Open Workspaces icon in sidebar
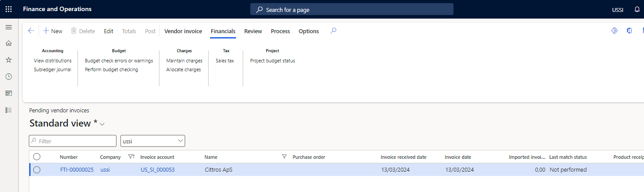Screen dimensions: 644x192 [8, 93]
